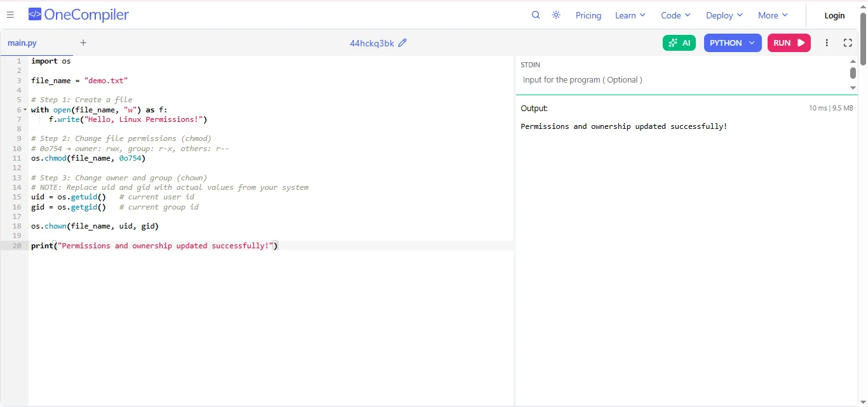Open the AI assistant button
The height and width of the screenshot is (407, 868).
[x=679, y=43]
